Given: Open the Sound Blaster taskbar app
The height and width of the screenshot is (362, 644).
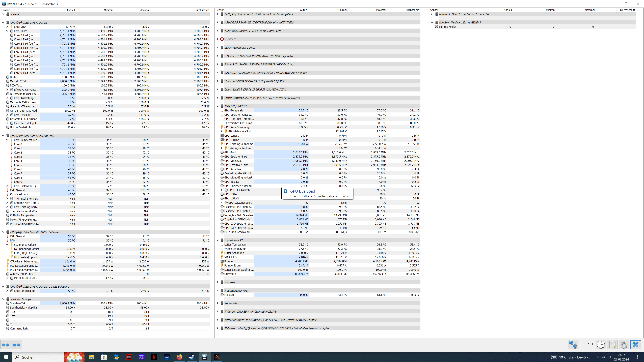Looking at the screenshot, I should pos(129,357).
